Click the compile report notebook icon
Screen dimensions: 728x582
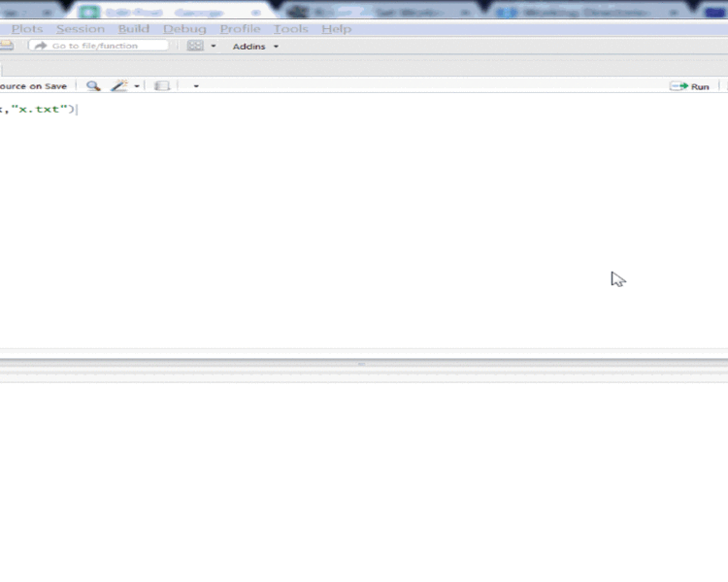pyautogui.click(x=162, y=86)
